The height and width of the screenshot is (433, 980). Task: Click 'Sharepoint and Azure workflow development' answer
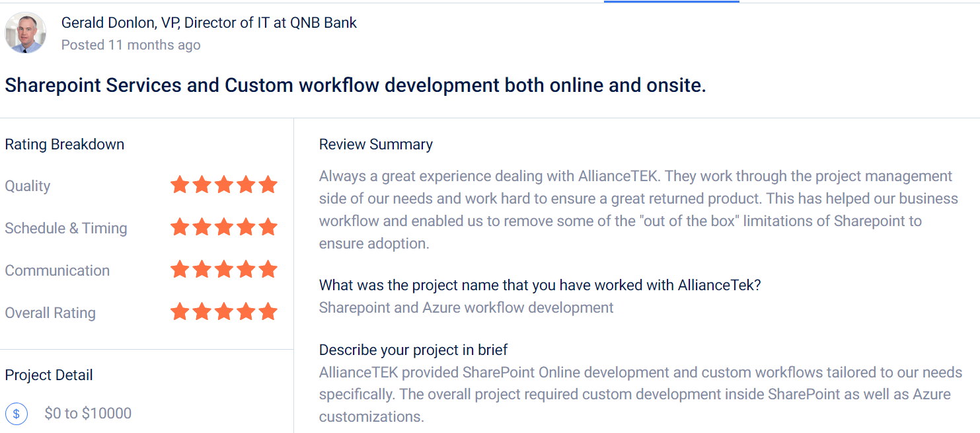point(467,307)
